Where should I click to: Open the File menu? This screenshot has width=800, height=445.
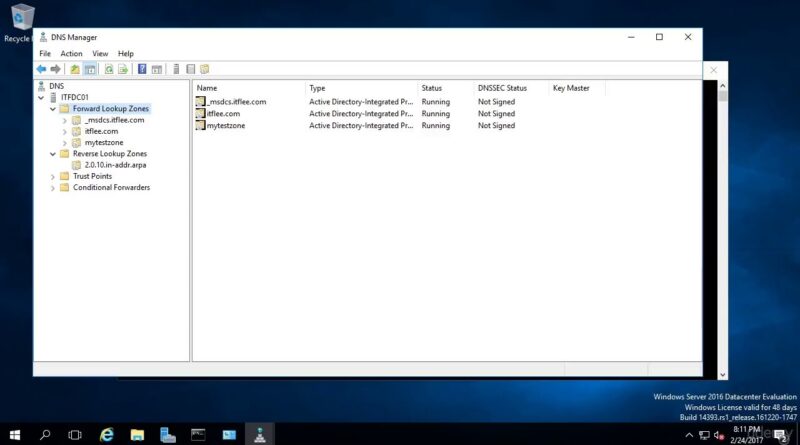45,54
